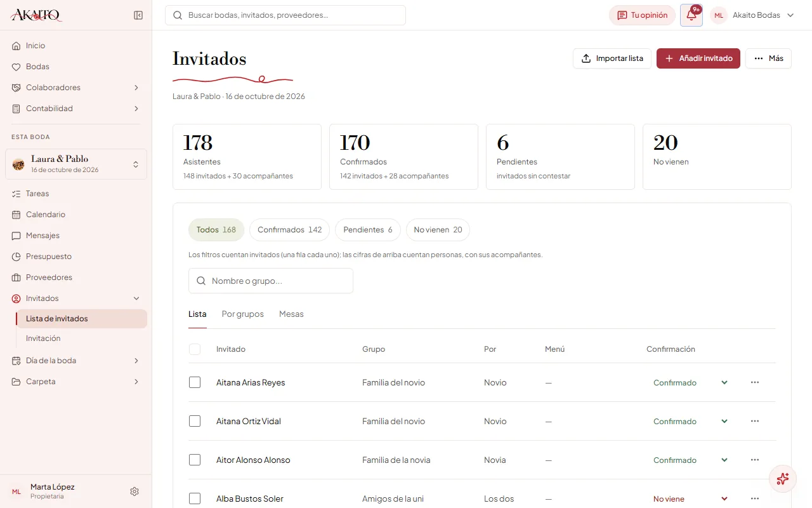Expand the Carpeta section

[76, 382]
